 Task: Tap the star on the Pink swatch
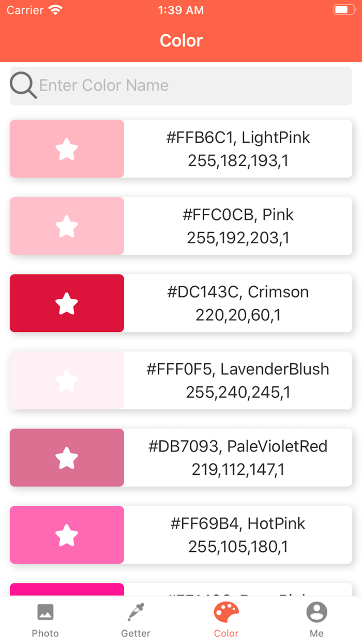click(66, 226)
